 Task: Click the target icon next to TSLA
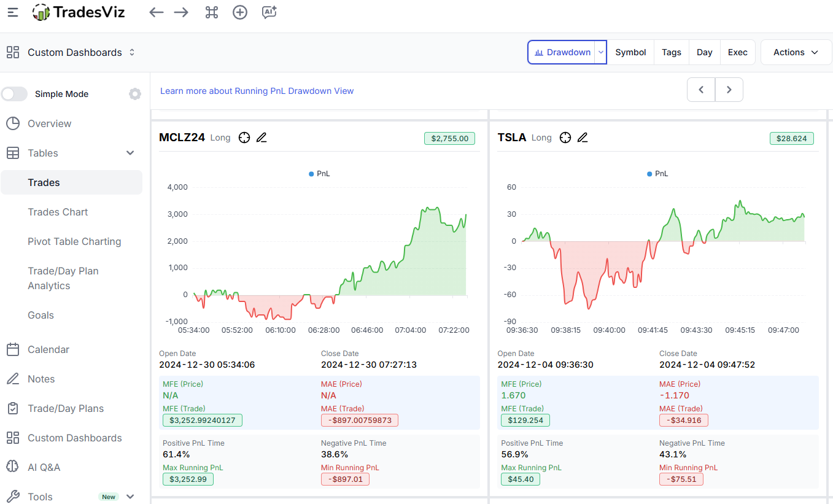tap(565, 138)
